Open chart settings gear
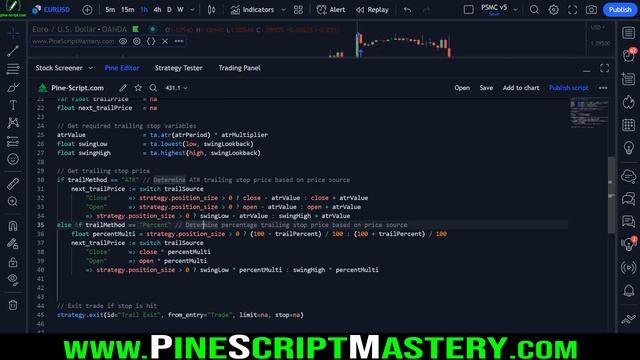The image size is (640, 360). [x=553, y=9]
